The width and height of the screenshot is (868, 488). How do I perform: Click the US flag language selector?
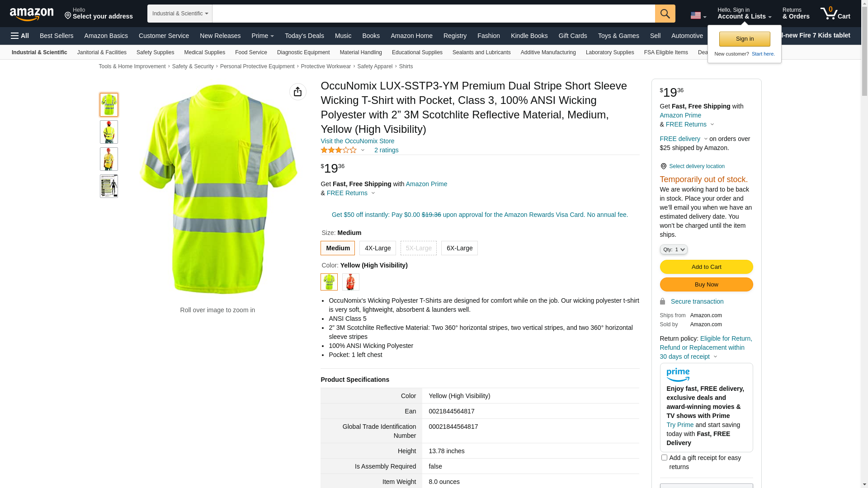(x=698, y=15)
